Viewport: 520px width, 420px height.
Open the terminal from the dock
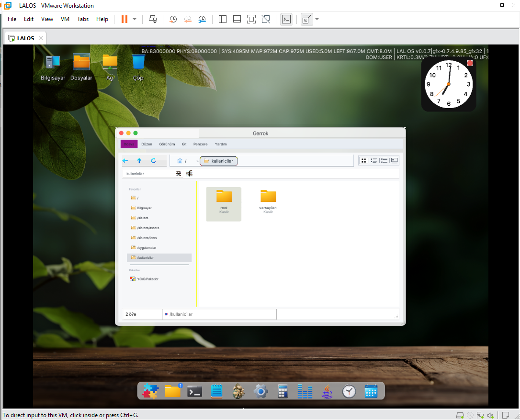pos(194,391)
